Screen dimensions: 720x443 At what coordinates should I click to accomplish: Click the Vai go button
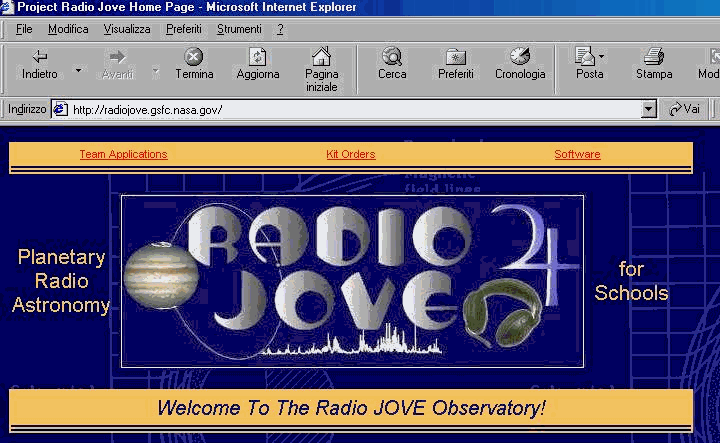pyautogui.click(x=685, y=109)
